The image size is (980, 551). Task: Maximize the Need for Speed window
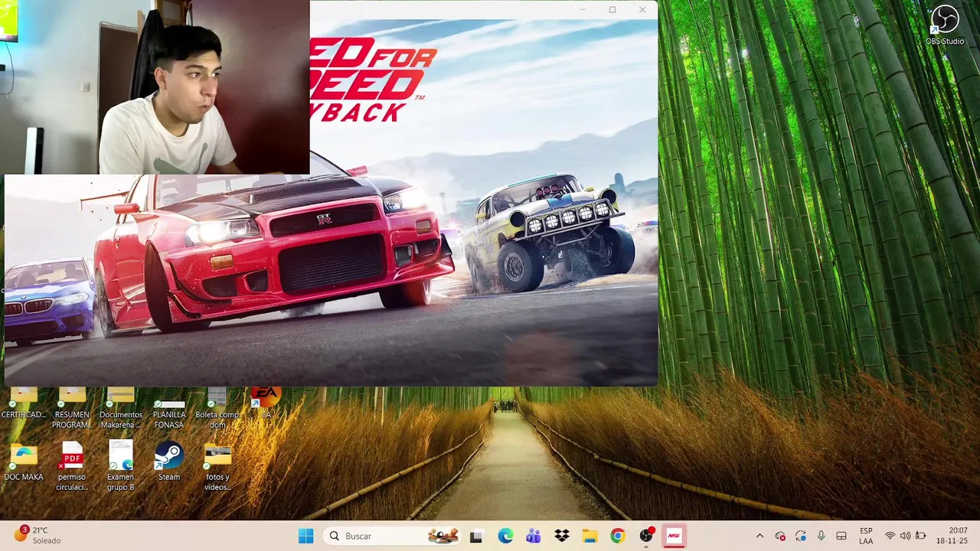point(612,9)
